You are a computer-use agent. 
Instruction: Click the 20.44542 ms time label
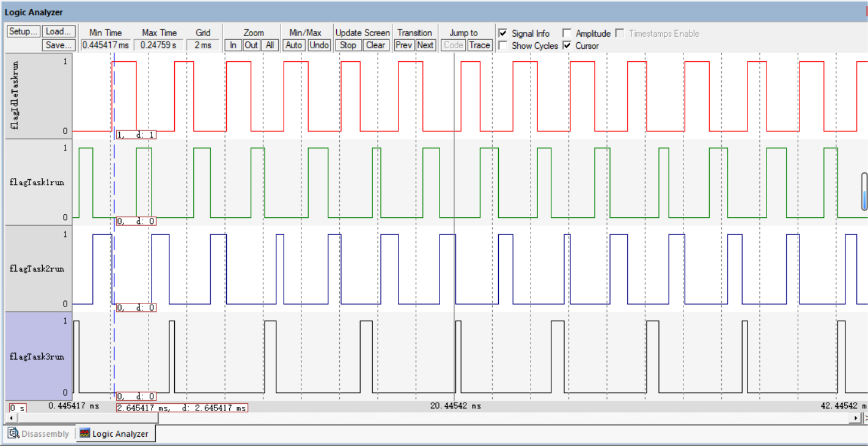(455, 406)
